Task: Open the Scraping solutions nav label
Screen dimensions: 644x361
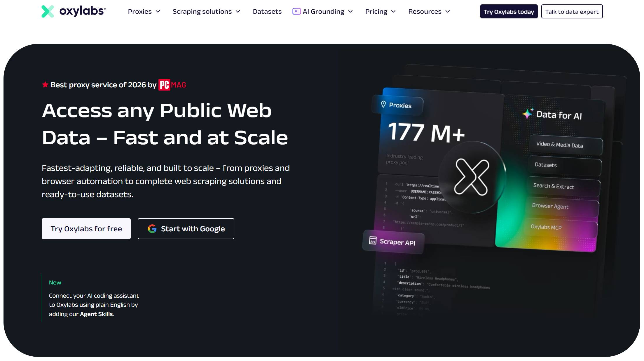Action: [x=202, y=11]
